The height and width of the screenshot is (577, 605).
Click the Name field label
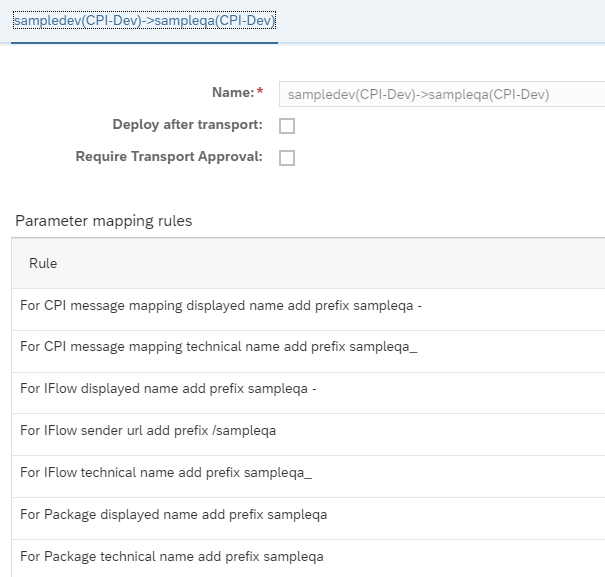coord(233,93)
